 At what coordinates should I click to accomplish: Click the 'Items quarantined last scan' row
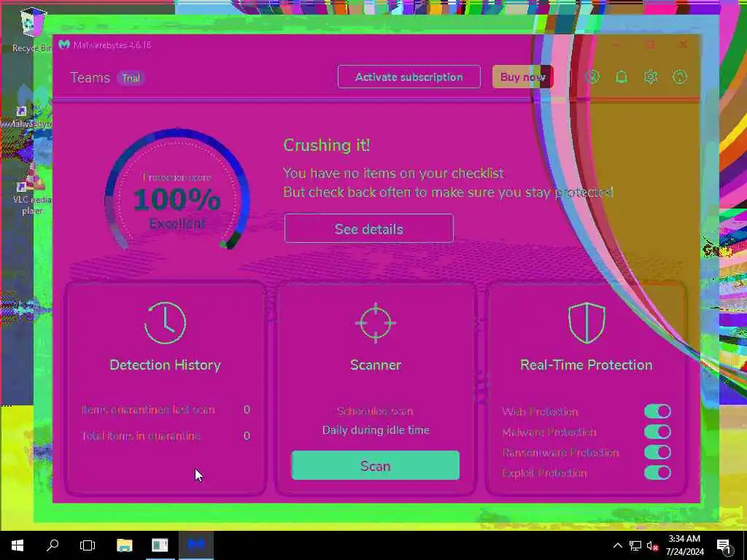point(166,410)
